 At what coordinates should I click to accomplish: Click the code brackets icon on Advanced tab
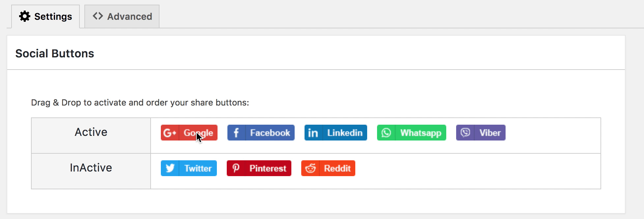coord(98,16)
